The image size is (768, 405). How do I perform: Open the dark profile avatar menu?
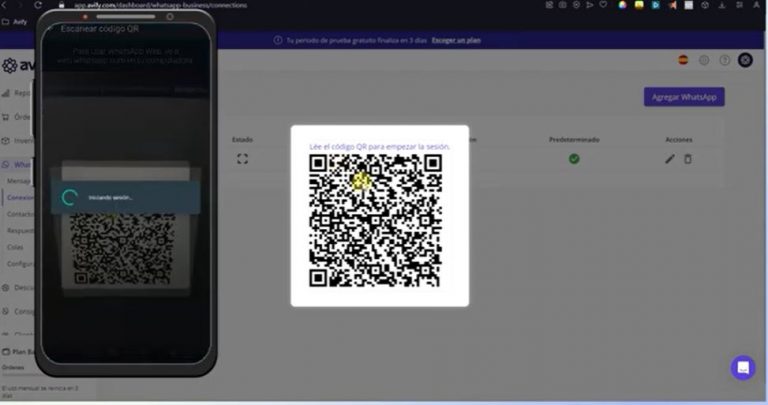tap(745, 60)
